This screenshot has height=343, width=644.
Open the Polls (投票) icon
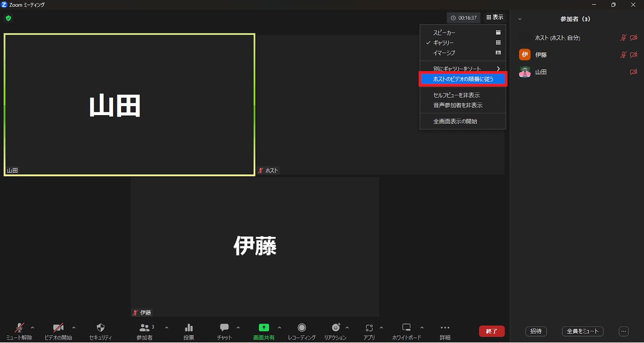point(189,328)
